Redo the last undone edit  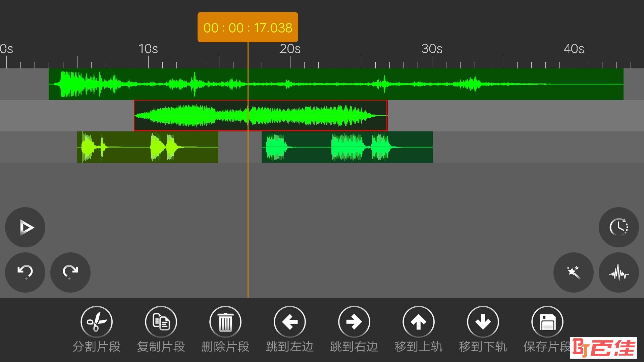pos(70,272)
